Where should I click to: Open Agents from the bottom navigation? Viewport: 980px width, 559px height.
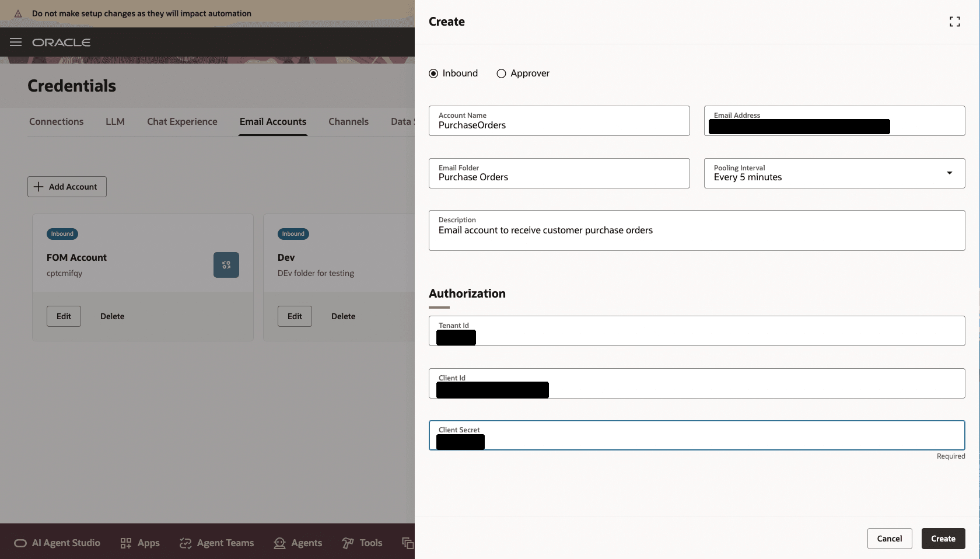(x=297, y=543)
